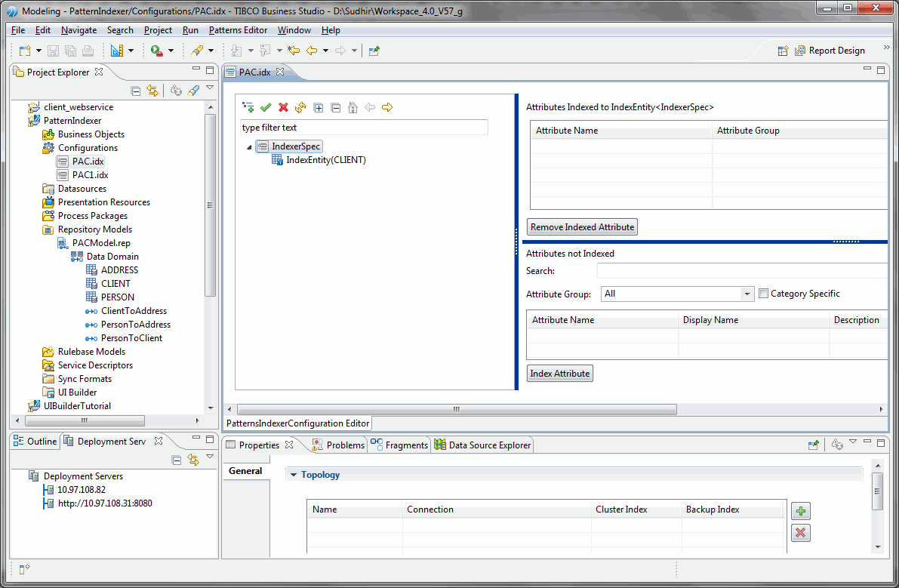
Task: Open the Run dropdown arrow in toolbar
Action: 171,51
